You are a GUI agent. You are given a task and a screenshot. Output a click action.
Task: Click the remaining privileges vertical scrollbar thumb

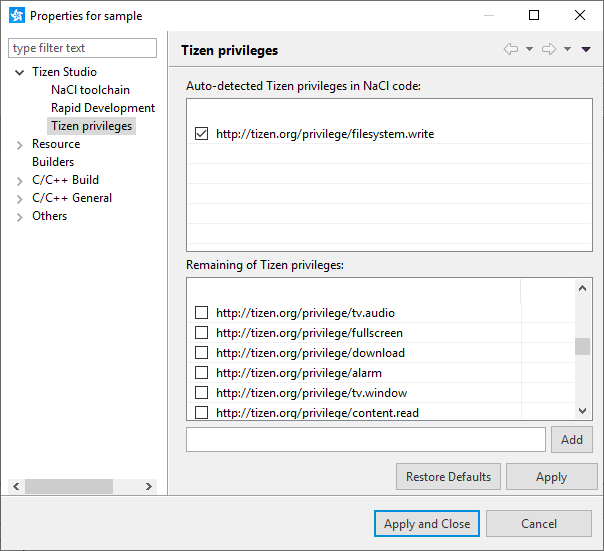point(582,346)
